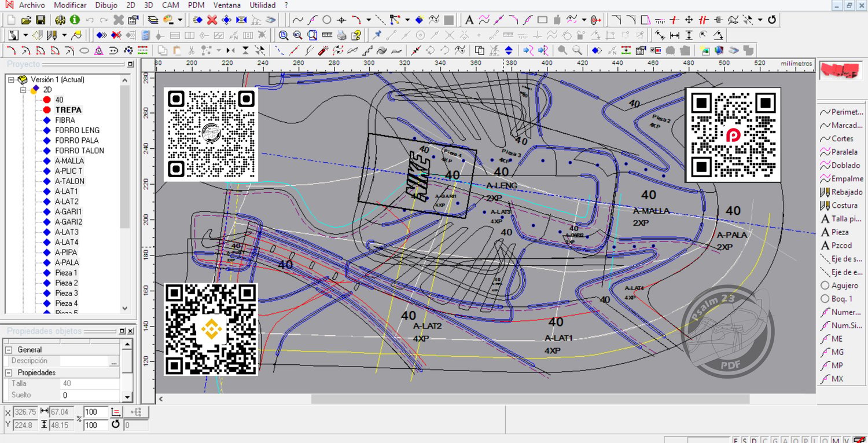868x443 pixels.
Task: Collapse the 2D tree node
Action: [x=23, y=90]
